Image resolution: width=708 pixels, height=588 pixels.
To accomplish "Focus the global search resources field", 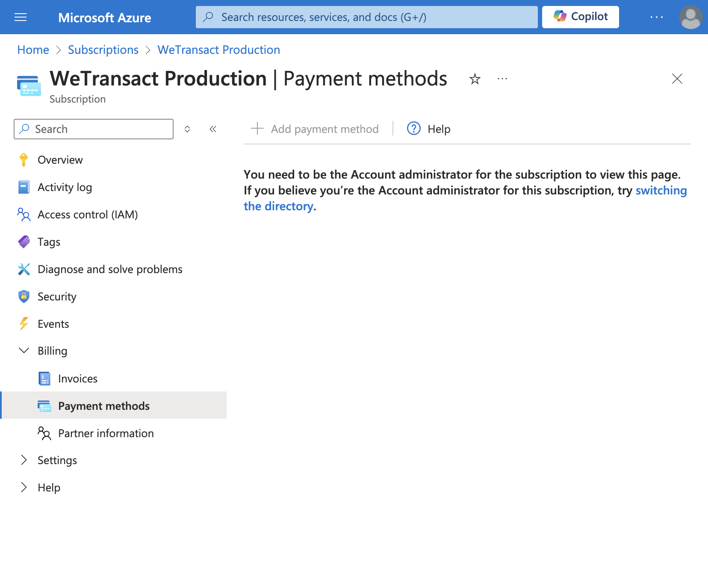I will pyautogui.click(x=366, y=17).
